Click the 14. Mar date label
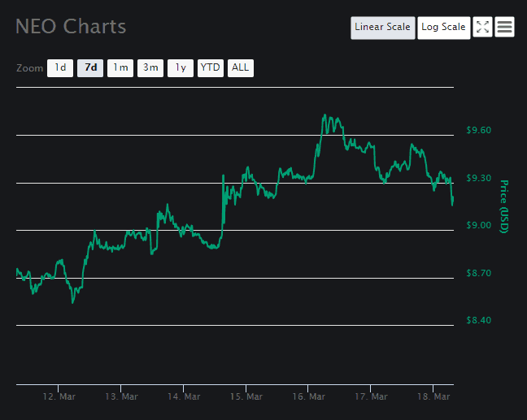Image resolution: width=527 pixels, height=420 pixels. tap(184, 396)
